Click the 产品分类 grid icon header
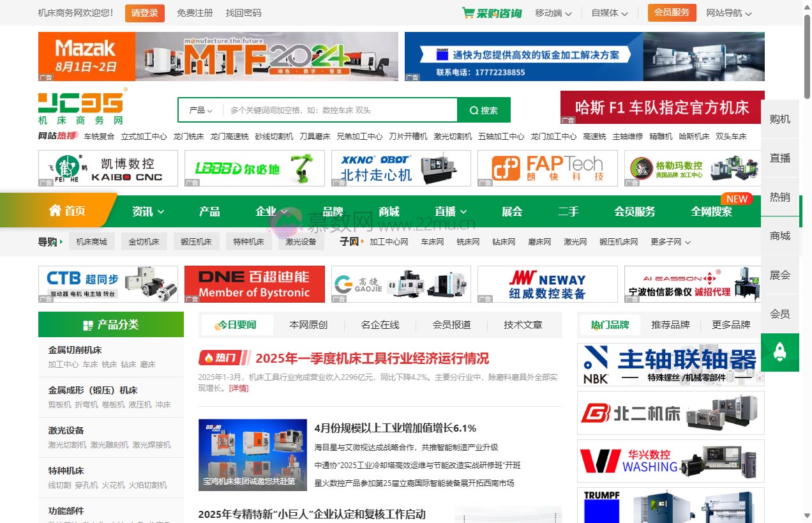 88,324
